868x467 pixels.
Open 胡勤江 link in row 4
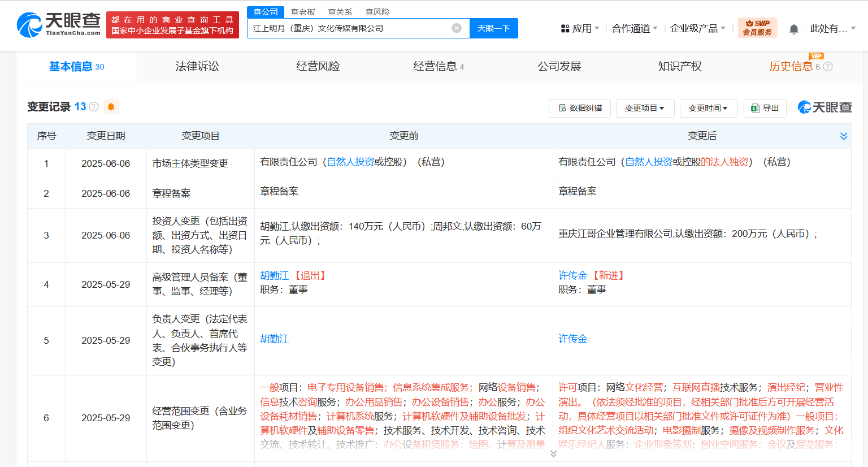275,276
